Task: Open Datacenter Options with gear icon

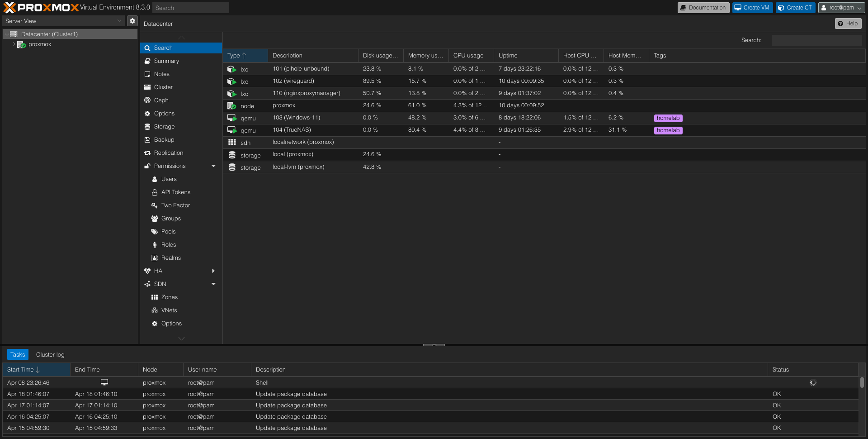Action: (181, 113)
